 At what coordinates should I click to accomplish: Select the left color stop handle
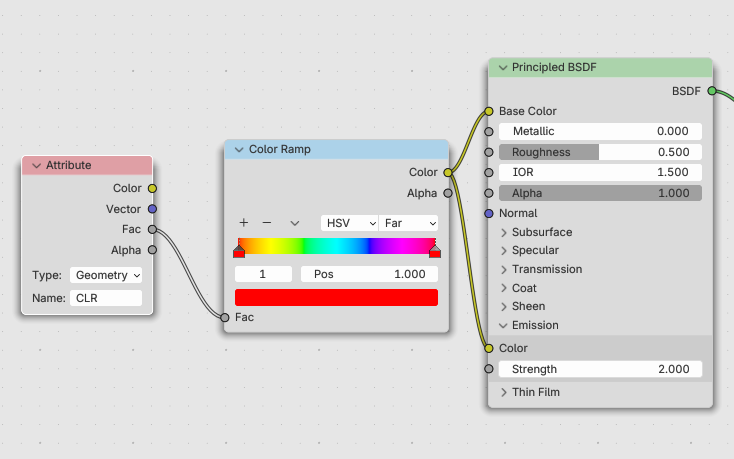click(x=239, y=252)
